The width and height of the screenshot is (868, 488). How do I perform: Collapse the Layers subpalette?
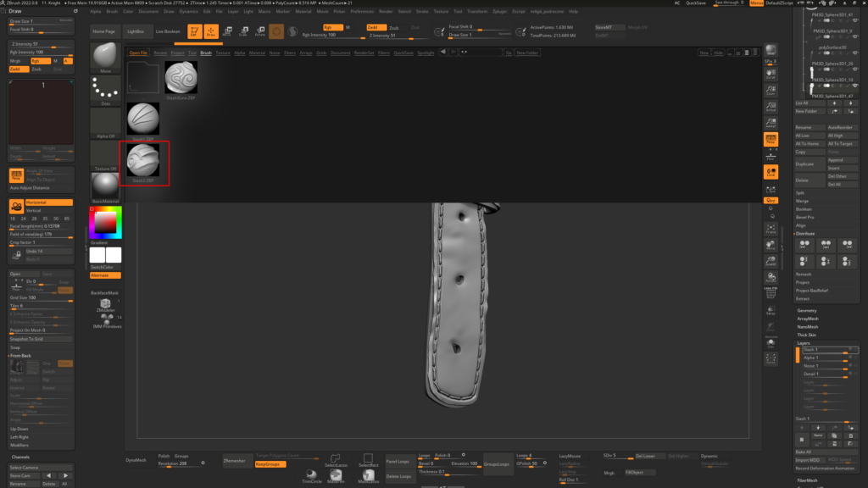coord(804,343)
